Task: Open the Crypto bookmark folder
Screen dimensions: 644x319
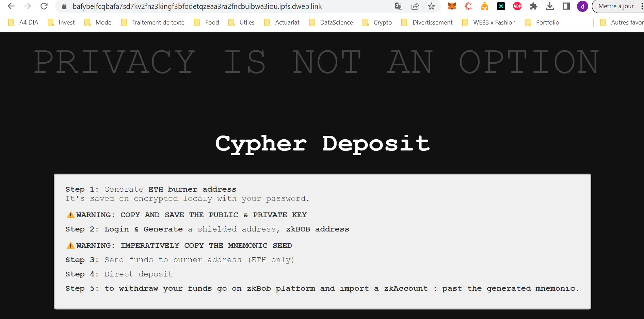Action: click(377, 22)
